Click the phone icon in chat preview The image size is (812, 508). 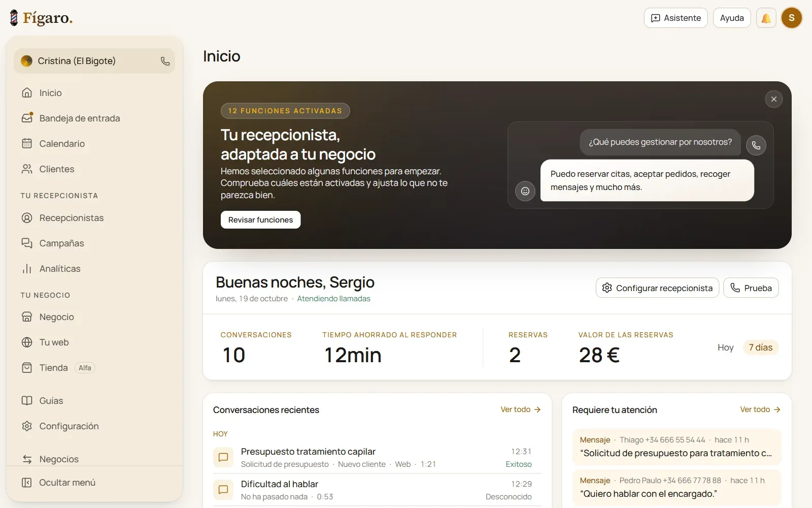tap(756, 145)
